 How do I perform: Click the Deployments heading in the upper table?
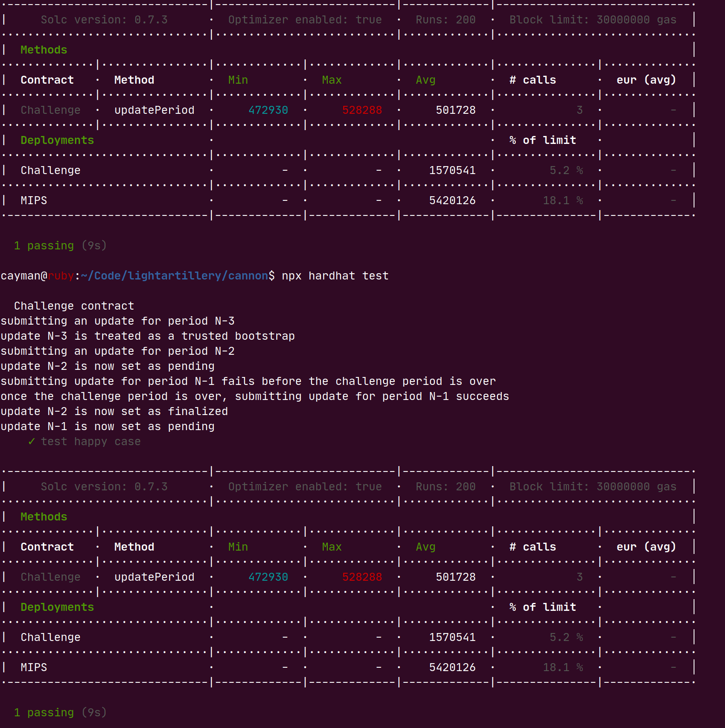[57, 141]
